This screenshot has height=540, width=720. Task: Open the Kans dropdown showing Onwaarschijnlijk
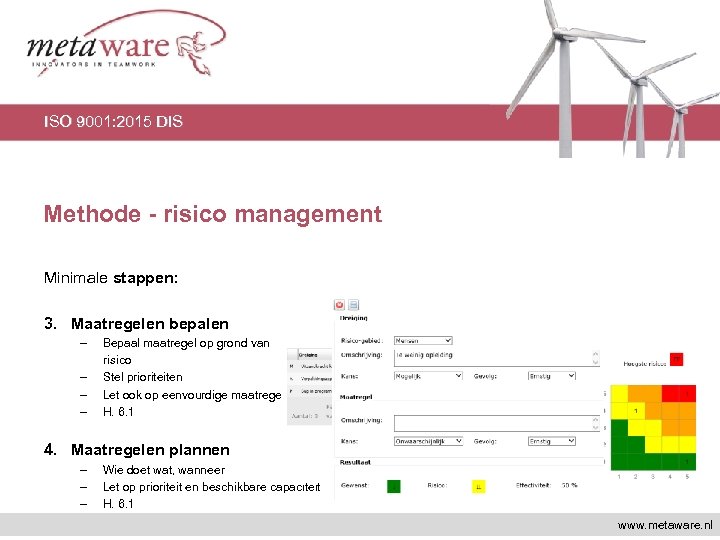click(428, 441)
